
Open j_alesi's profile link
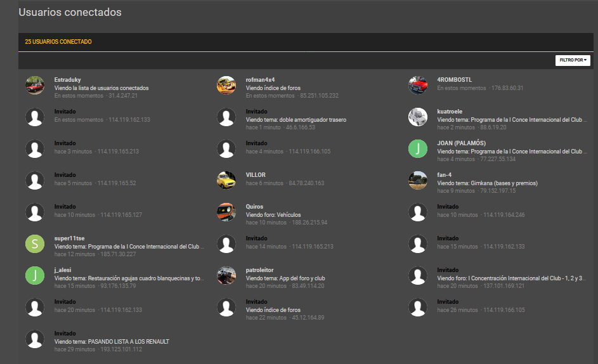[63, 270]
